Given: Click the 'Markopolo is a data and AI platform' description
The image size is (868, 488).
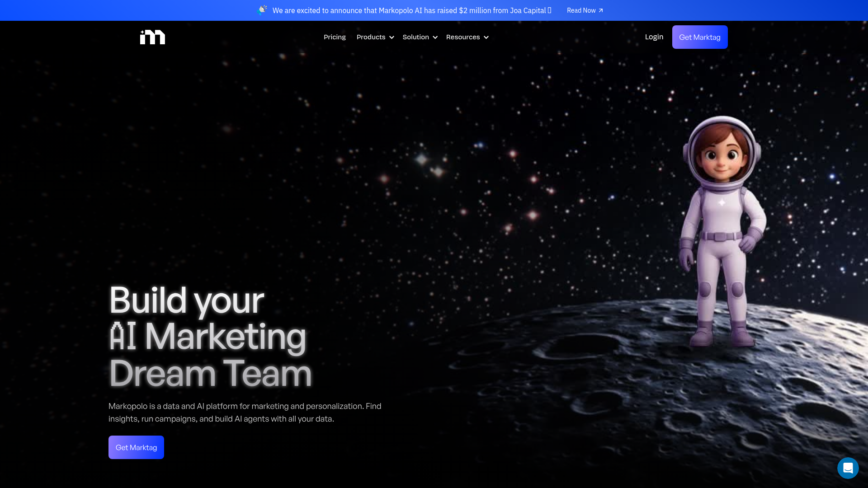Looking at the screenshot, I should [245, 413].
